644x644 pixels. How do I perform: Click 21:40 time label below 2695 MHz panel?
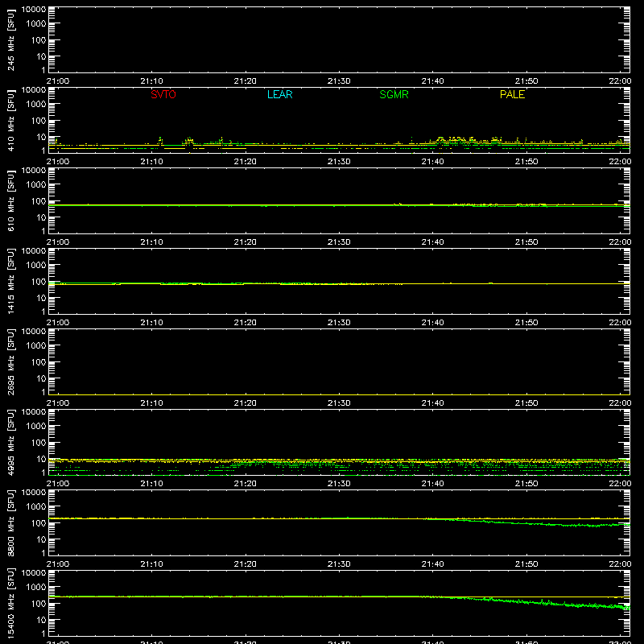pyautogui.click(x=432, y=403)
